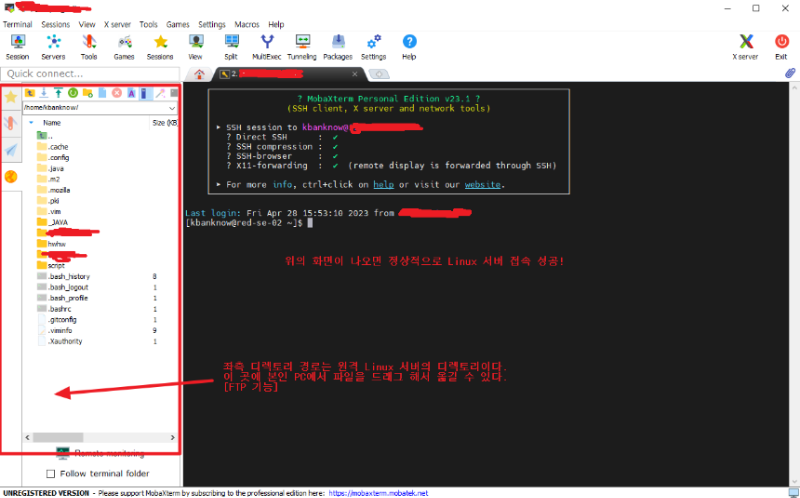Open the Sessions menu

[x=56, y=24]
